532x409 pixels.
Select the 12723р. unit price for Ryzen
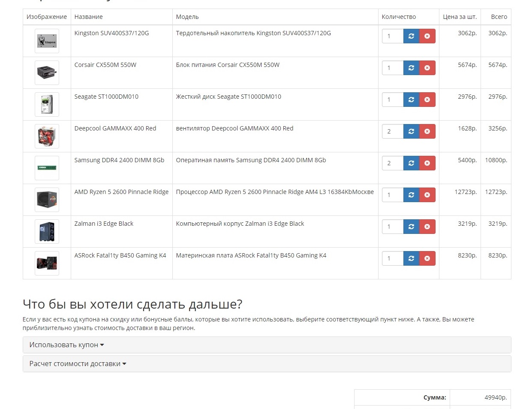coord(466,192)
